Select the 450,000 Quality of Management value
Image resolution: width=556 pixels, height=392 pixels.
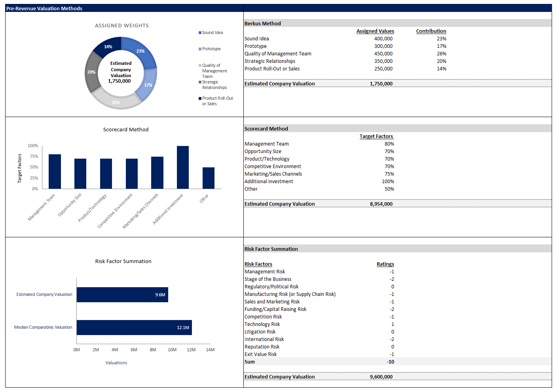click(x=383, y=54)
